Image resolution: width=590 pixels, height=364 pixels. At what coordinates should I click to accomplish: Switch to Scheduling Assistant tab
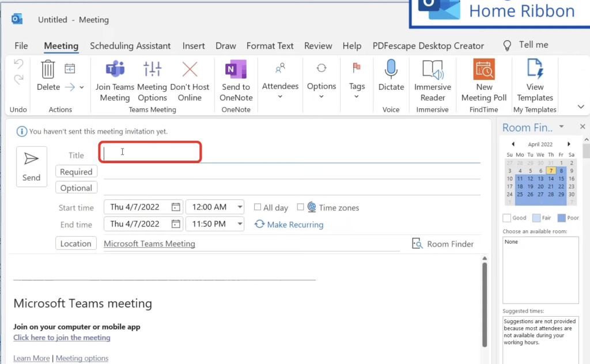click(130, 46)
